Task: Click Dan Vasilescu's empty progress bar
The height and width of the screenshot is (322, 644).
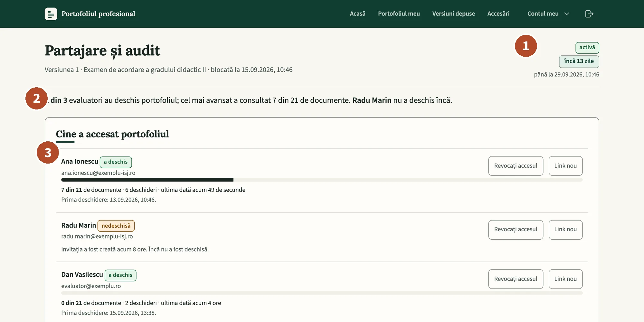Action: (x=322, y=293)
